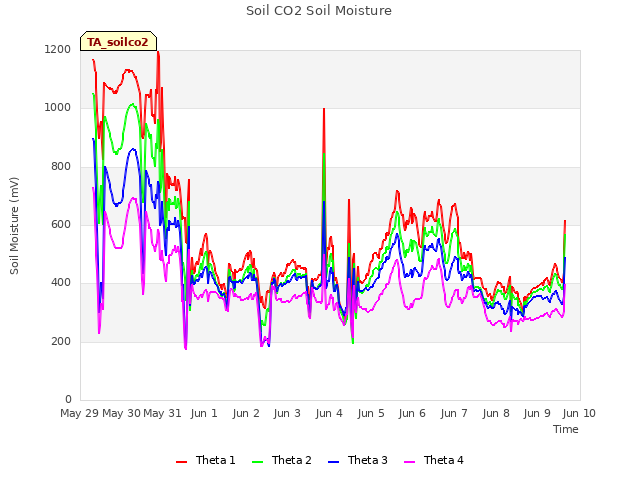This screenshot has width=640, height=480.
Task: Click the Jun 6 x-axis label
Action: click(x=412, y=413)
